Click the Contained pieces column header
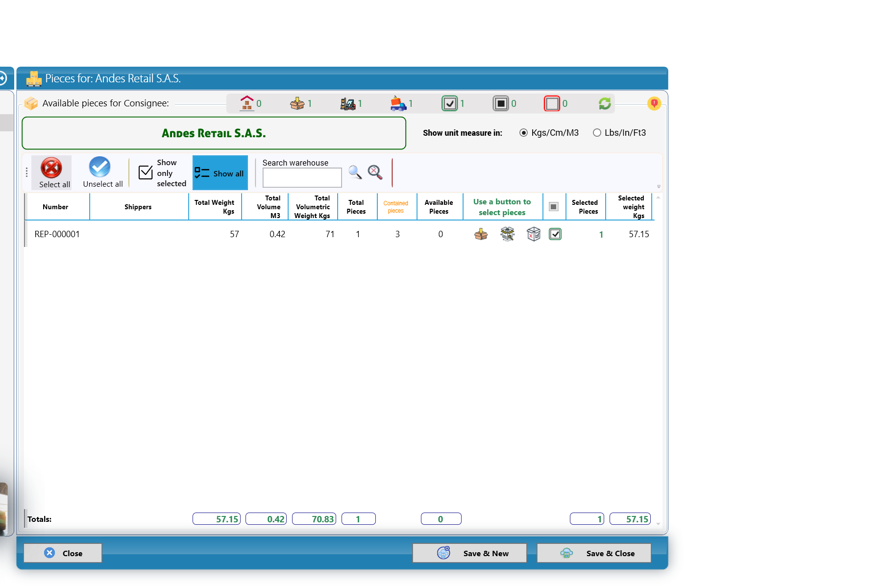Image resolution: width=882 pixels, height=588 pixels. coord(396,207)
